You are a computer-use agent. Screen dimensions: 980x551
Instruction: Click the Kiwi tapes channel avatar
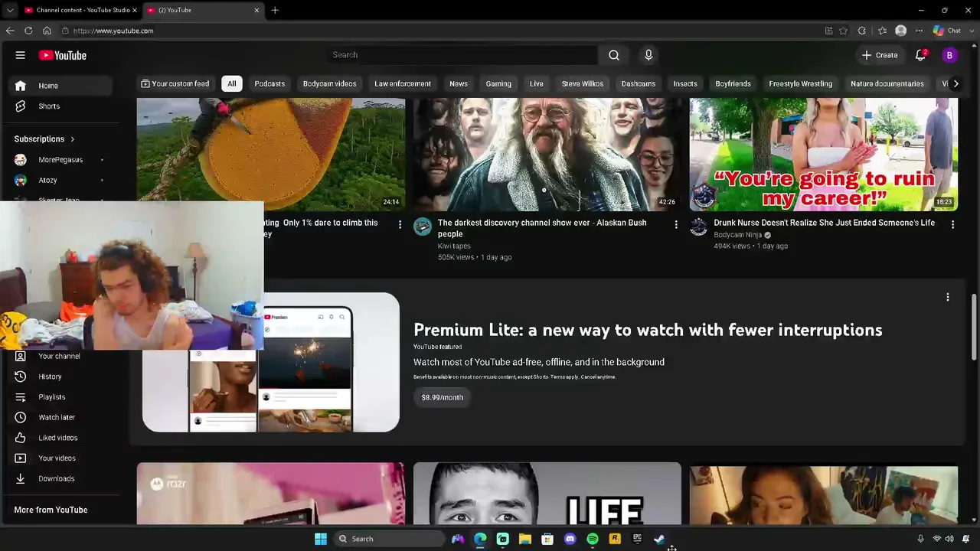423,227
